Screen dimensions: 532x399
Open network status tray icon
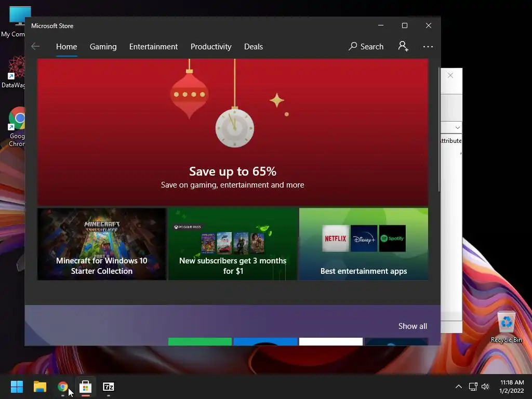pyautogui.click(x=473, y=387)
